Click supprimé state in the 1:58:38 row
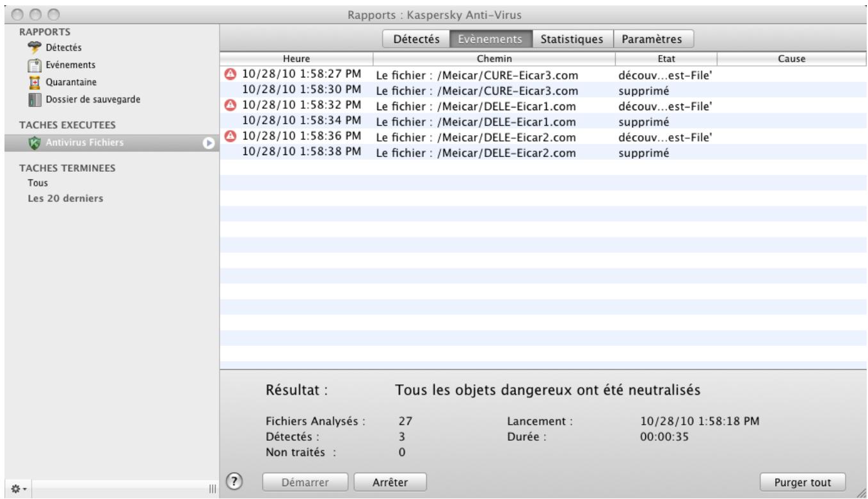The width and height of the screenshot is (868, 499). [643, 152]
